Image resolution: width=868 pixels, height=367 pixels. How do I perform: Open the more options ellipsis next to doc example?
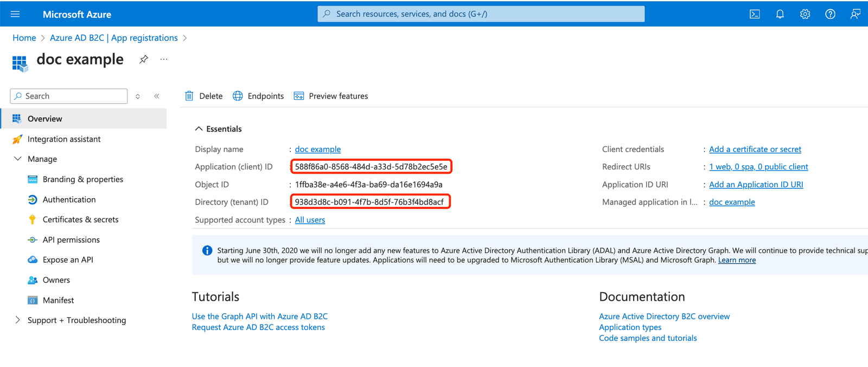pos(164,59)
